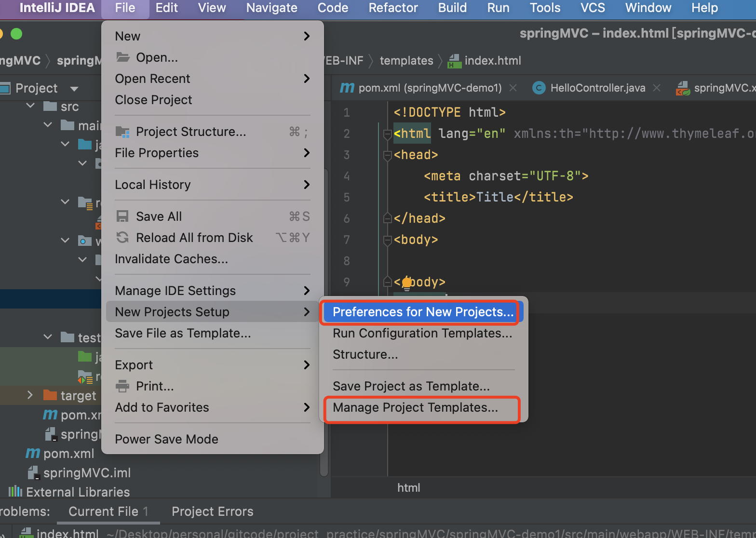This screenshot has height=538, width=756.
Task: Expand the target folder tree node
Action: coord(30,395)
